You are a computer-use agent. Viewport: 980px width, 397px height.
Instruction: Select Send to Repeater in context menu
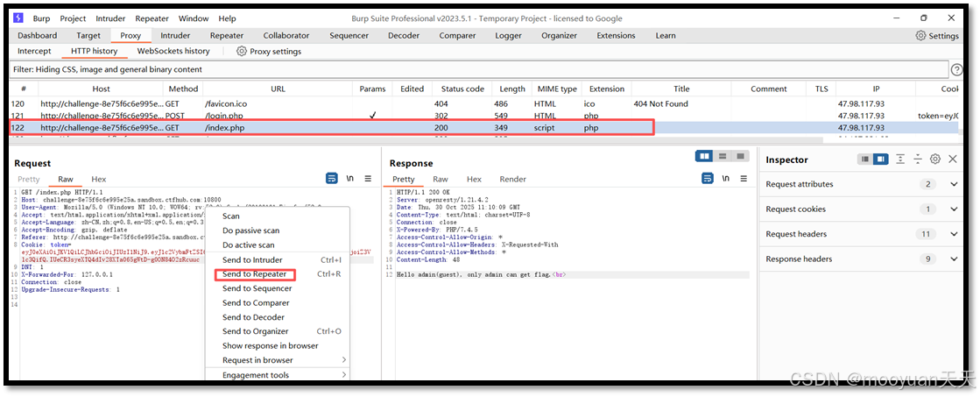pyautogui.click(x=254, y=273)
